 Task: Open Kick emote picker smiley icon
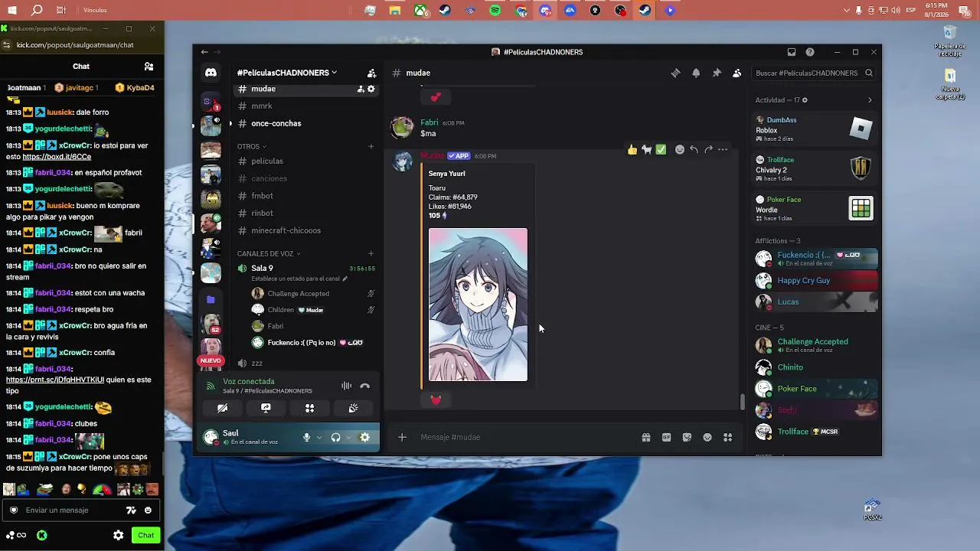point(148,510)
